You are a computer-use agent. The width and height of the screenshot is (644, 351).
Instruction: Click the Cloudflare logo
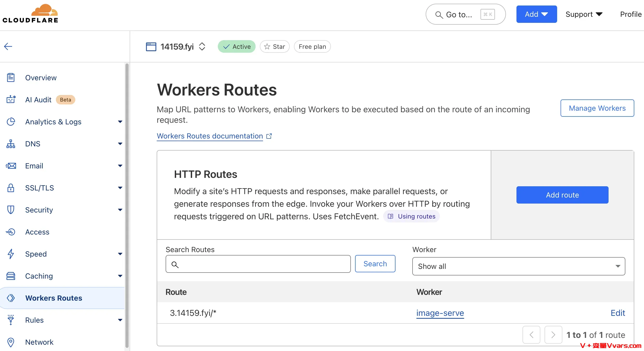[x=30, y=13]
